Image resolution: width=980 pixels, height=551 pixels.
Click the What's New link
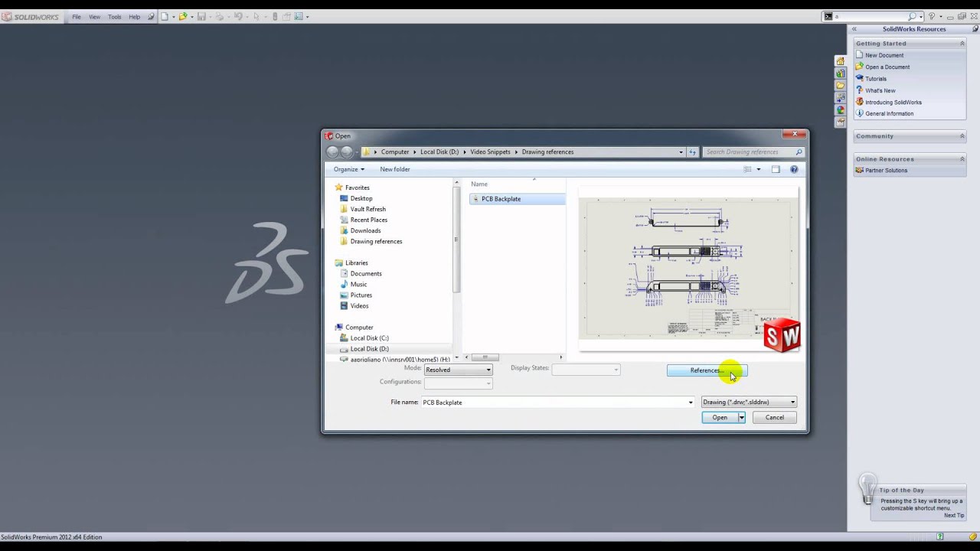coord(880,90)
